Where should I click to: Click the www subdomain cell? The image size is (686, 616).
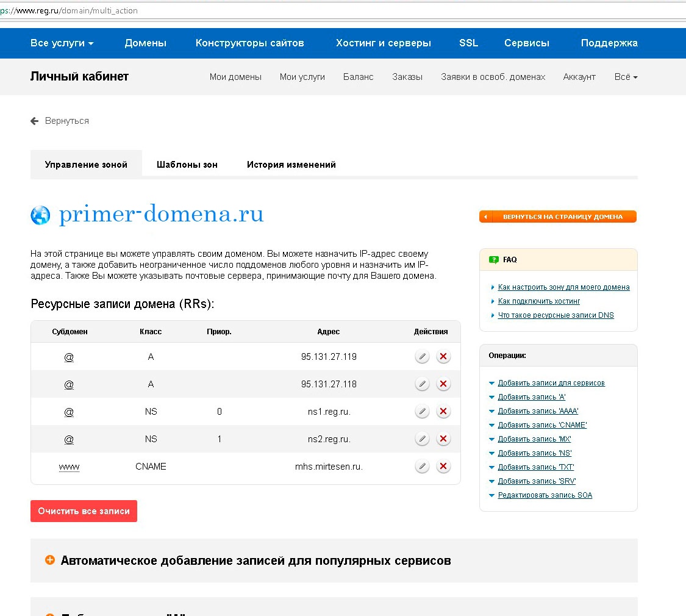(x=69, y=467)
